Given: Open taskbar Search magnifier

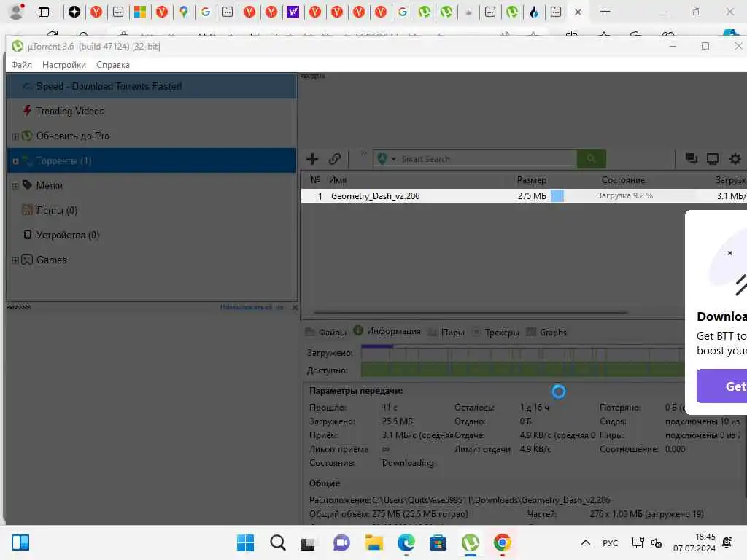Looking at the screenshot, I should (x=277, y=542).
